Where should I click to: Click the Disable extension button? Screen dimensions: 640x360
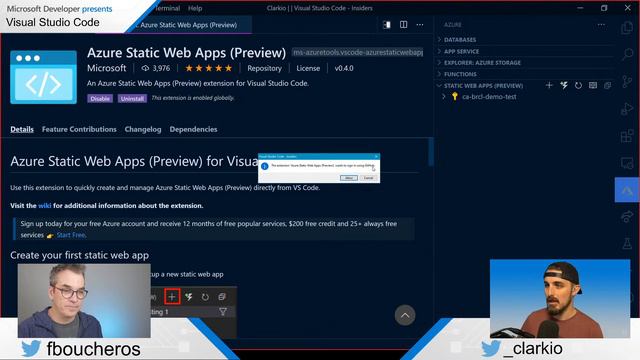coord(100,98)
